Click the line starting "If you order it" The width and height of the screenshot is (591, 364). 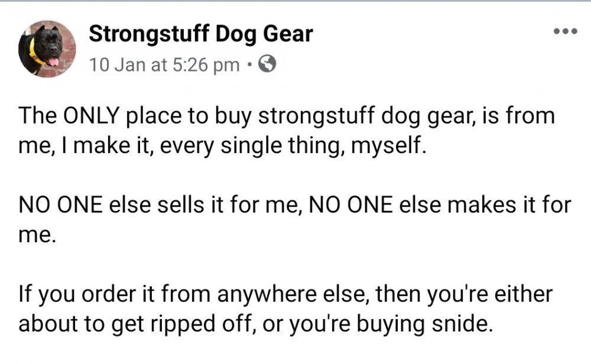click(x=285, y=294)
